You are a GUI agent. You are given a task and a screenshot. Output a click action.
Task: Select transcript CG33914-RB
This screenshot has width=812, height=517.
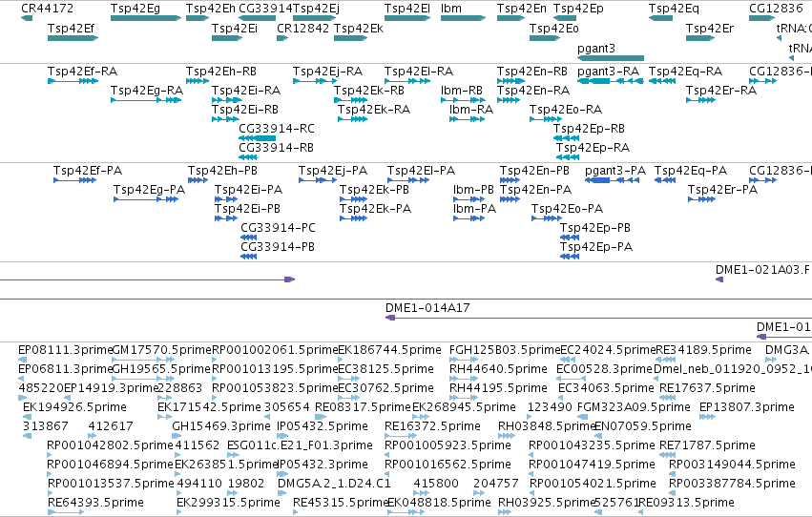[247, 157]
